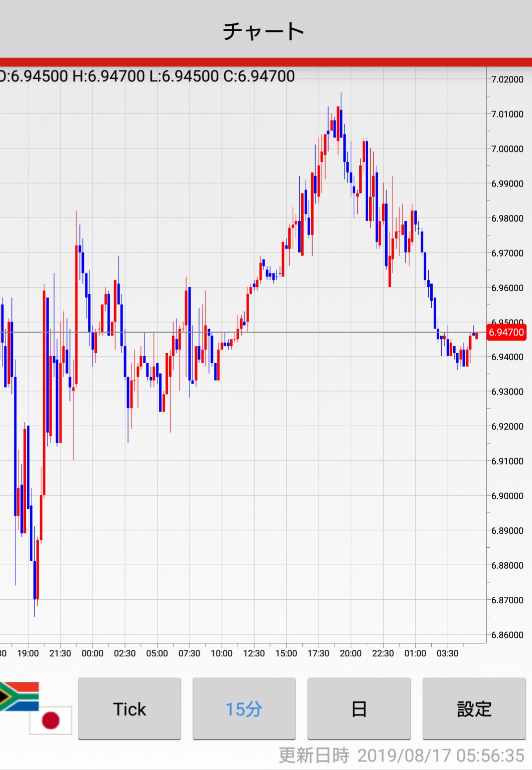The height and width of the screenshot is (770, 532).
Task: Tap the red 6.94700 current price tag
Action: (x=506, y=332)
